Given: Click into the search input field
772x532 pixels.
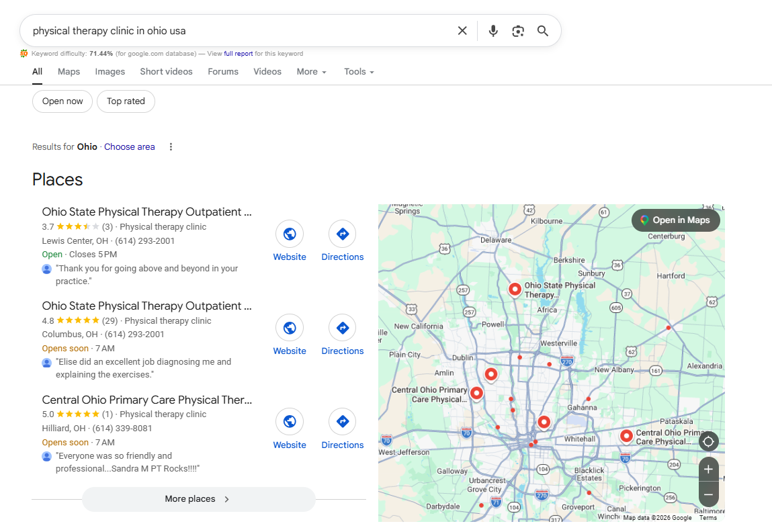Looking at the screenshot, I should coord(235,31).
